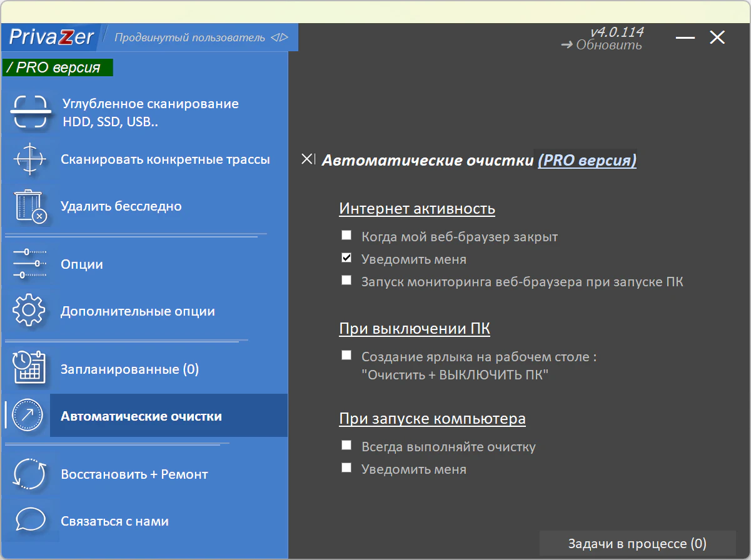
Task: Click the collapse icon beside Автоматические очистки heading
Action: point(308,159)
